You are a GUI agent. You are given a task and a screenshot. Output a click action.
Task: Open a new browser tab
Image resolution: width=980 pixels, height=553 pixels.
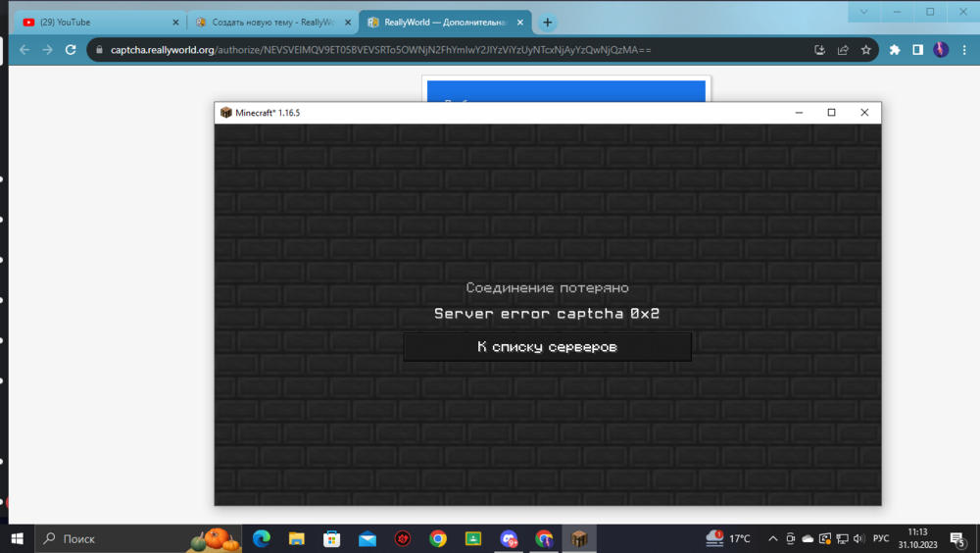click(x=548, y=23)
